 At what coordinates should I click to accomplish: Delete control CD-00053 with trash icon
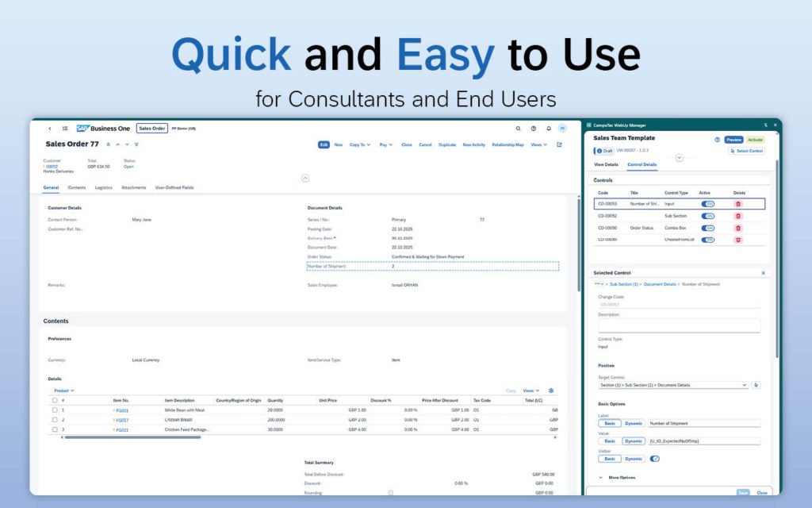[738, 204]
